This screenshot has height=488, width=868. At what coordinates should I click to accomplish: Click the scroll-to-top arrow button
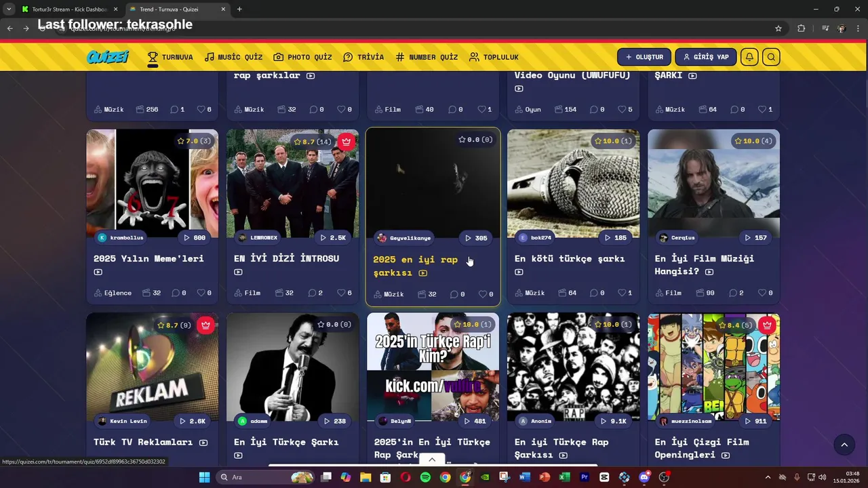tap(844, 445)
